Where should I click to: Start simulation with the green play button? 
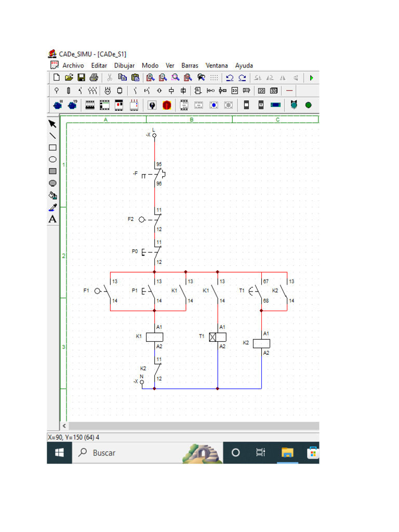tap(311, 78)
